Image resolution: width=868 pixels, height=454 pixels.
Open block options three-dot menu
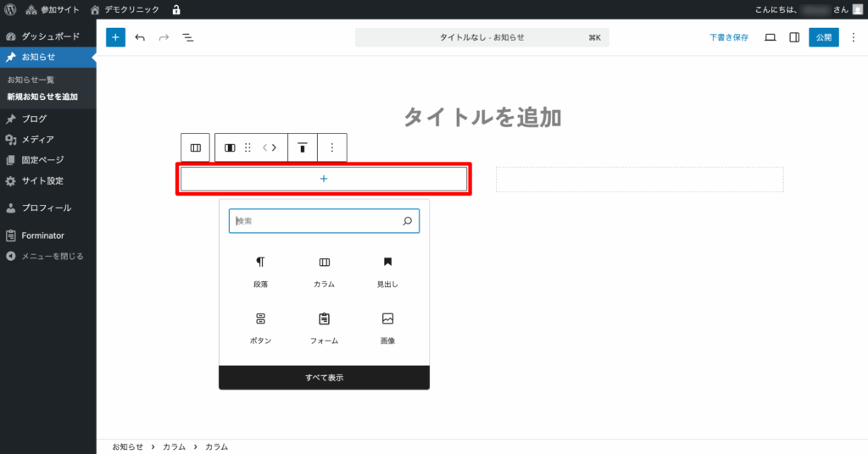click(x=331, y=147)
